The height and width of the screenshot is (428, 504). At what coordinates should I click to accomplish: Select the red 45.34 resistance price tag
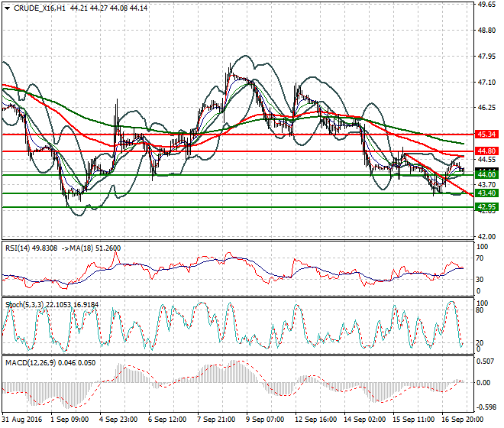tap(486, 134)
